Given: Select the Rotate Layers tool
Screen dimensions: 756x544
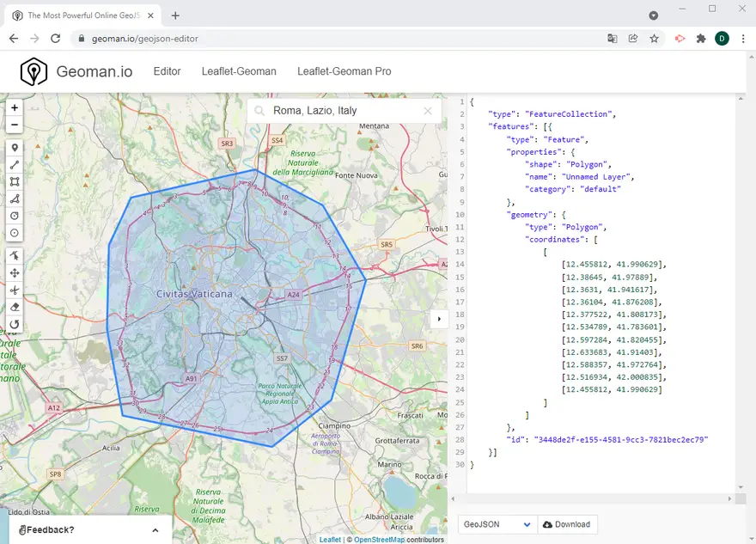Looking at the screenshot, I should [x=15, y=324].
